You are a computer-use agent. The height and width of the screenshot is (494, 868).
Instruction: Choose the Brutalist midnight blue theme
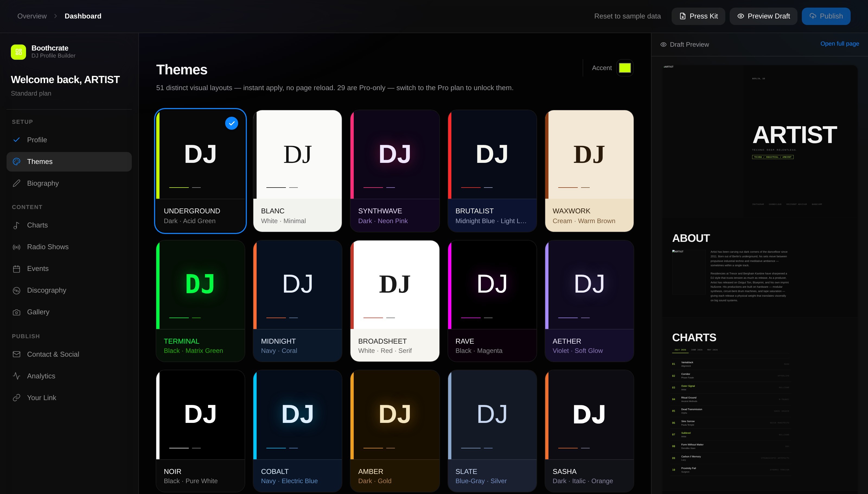point(492,171)
